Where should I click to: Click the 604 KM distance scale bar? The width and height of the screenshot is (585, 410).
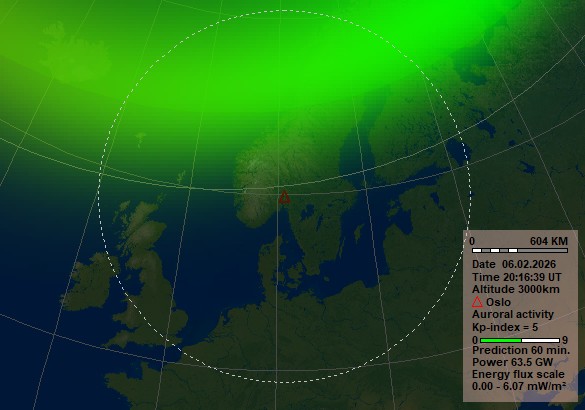pyautogui.click(x=520, y=250)
